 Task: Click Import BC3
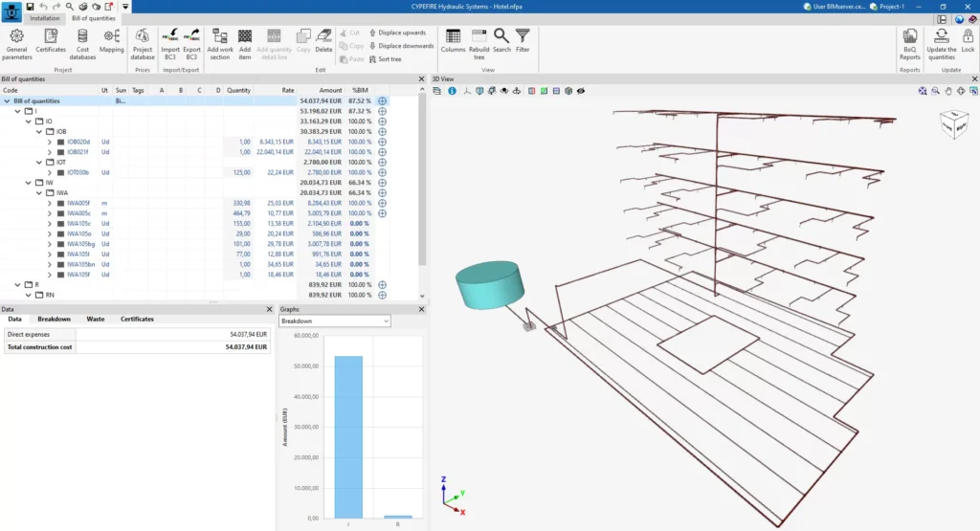click(x=170, y=44)
